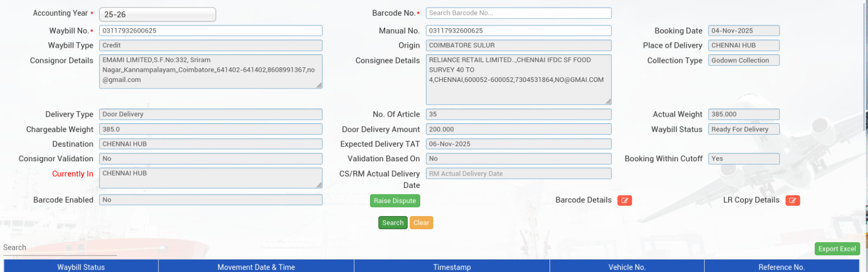Click the Waybill No. input field
Viewport: 868px width, 272px height.
[210, 31]
